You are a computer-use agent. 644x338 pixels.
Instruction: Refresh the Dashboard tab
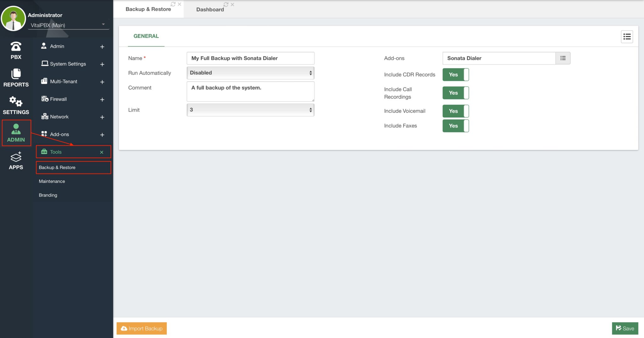tap(226, 4)
